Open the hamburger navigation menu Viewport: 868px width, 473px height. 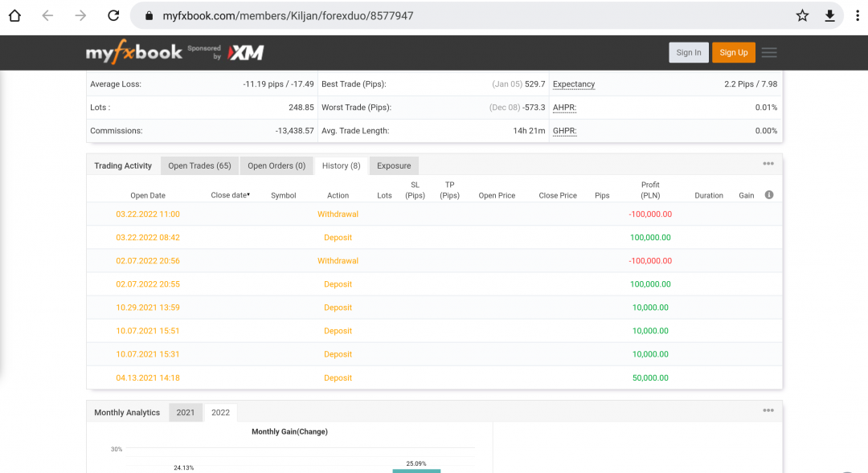[x=769, y=53]
